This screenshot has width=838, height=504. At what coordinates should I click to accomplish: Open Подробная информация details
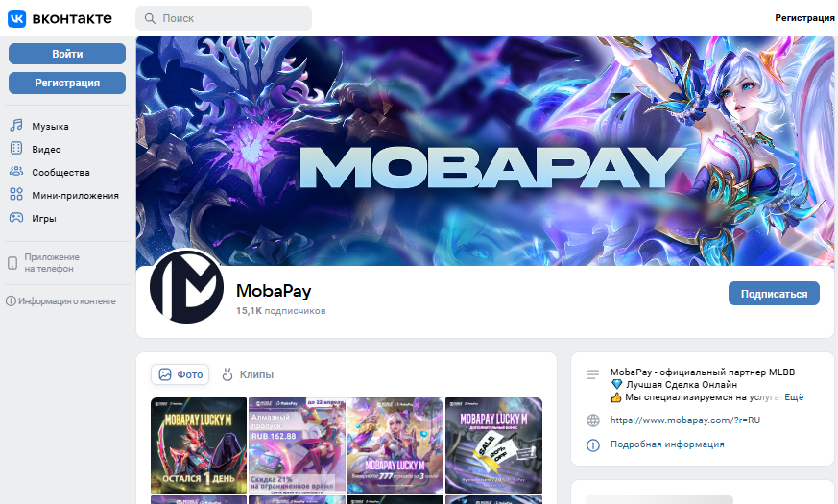667,444
